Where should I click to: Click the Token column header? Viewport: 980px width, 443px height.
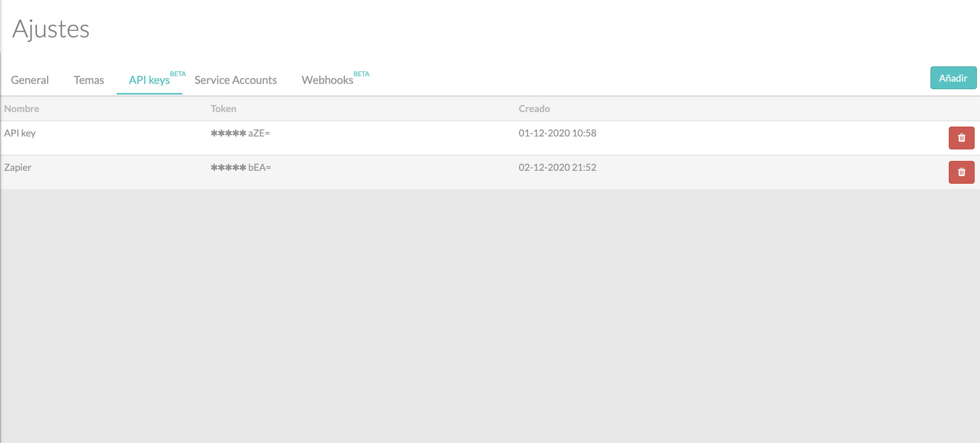223,109
